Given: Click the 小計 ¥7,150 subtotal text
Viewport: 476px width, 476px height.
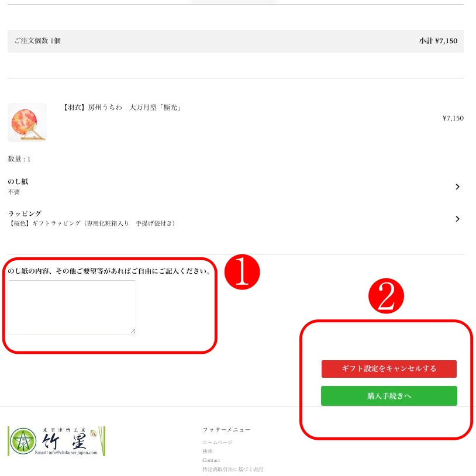Looking at the screenshot, I should pyautogui.click(x=438, y=41).
